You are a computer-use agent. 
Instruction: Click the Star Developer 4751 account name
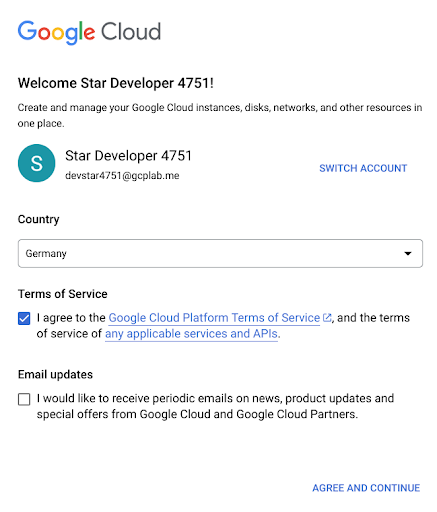click(128, 156)
